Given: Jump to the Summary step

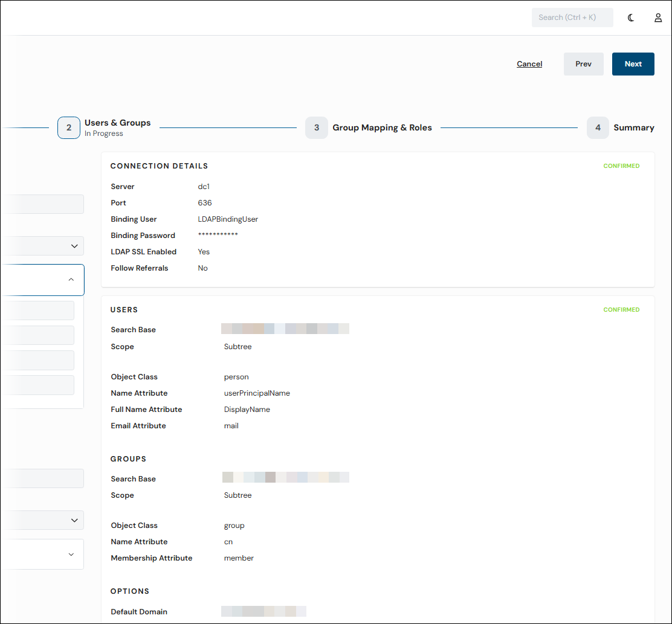Looking at the screenshot, I should click(x=633, y=127).
